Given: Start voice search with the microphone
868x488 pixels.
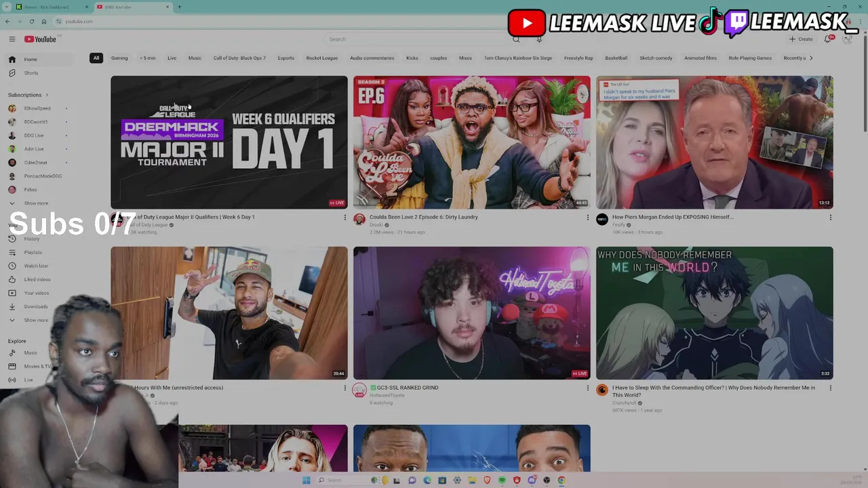Looking at the screenshot, I should coord(539,39).
